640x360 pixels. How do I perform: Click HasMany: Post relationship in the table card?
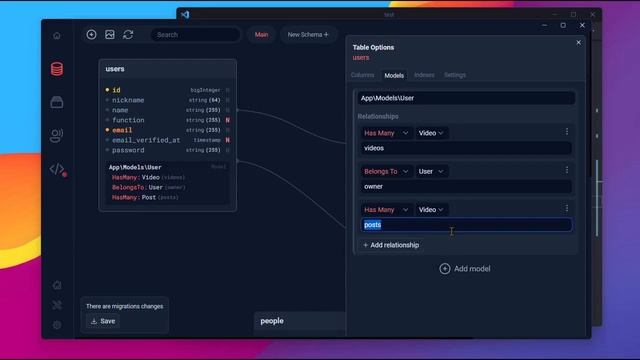[145, 198]
